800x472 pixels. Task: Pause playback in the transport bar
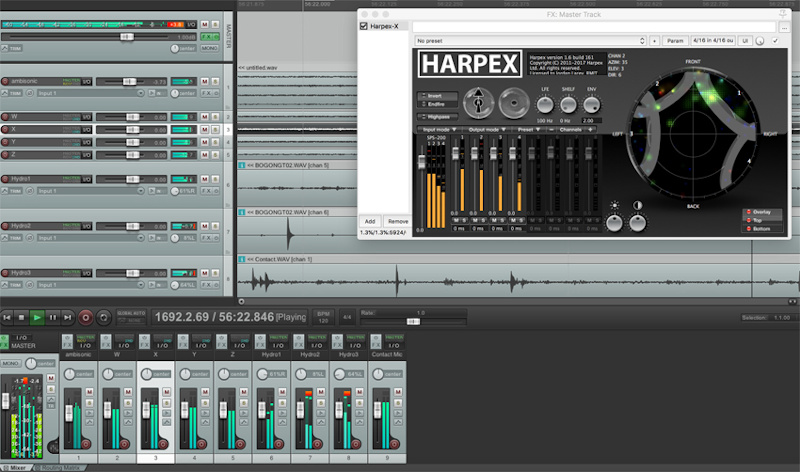(x=53, y=317)
